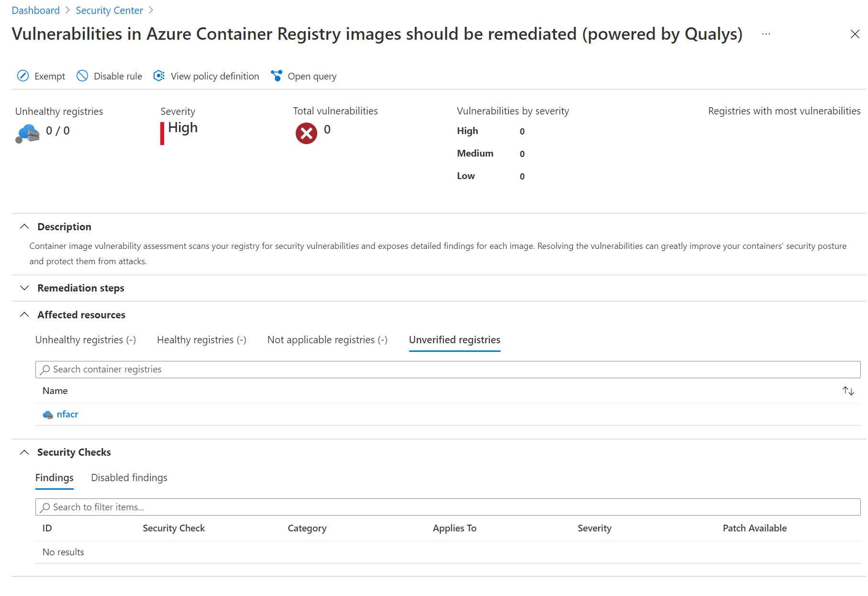
Task: Focus the Search to filter items field
Action: 448,507
